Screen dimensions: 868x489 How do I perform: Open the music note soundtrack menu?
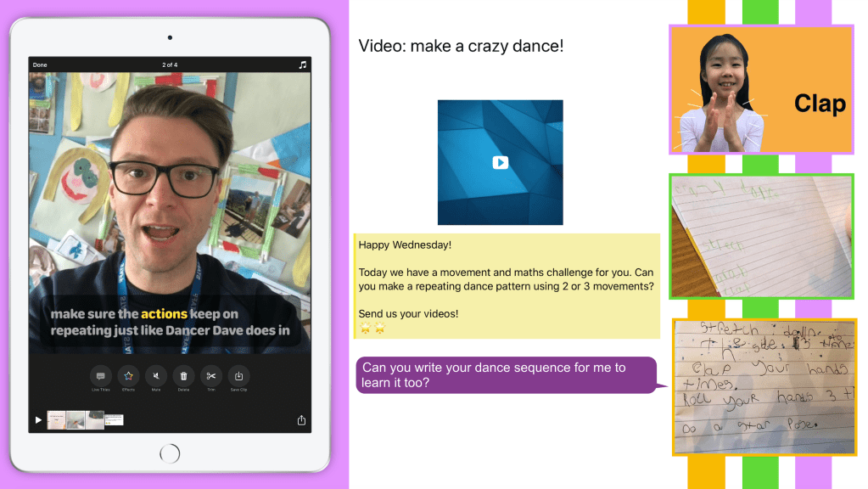click(x=302, y=65)
